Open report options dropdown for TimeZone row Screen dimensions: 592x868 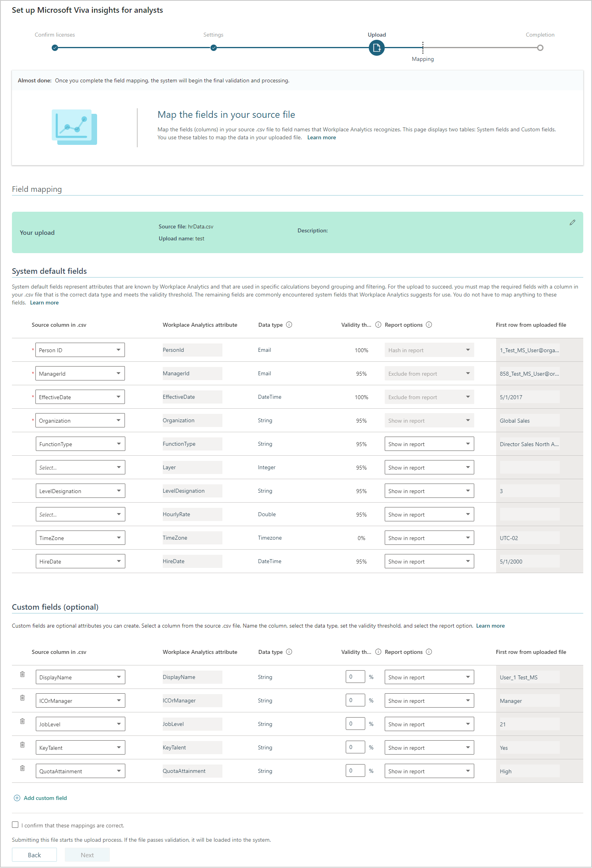coord(429,538)
